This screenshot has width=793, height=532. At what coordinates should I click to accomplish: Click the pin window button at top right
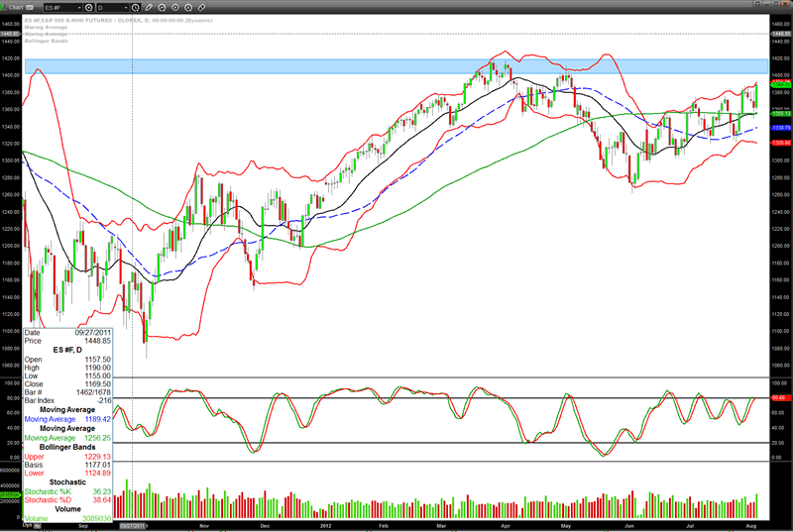coord(757,4)
